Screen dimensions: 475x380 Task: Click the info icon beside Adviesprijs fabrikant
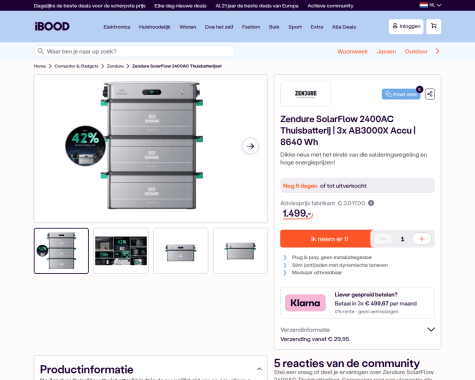pos(371,203)
